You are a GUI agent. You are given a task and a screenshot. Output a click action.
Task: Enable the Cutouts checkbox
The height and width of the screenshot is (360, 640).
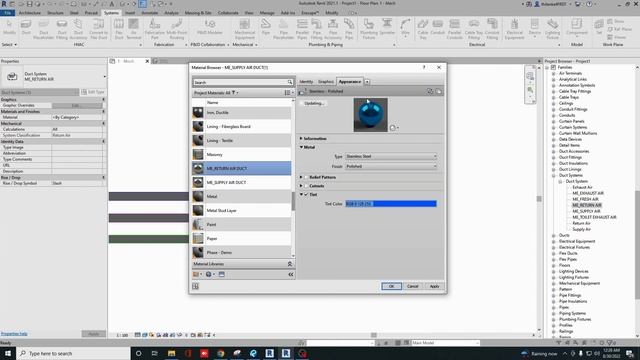pos(306,186)
